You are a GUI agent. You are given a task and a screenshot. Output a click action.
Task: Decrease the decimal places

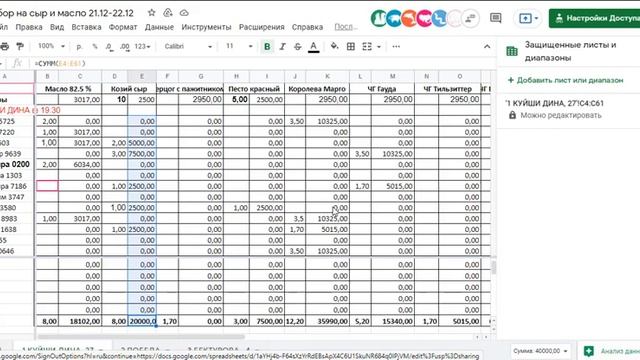pyautogui.click(x=109, y=47)
